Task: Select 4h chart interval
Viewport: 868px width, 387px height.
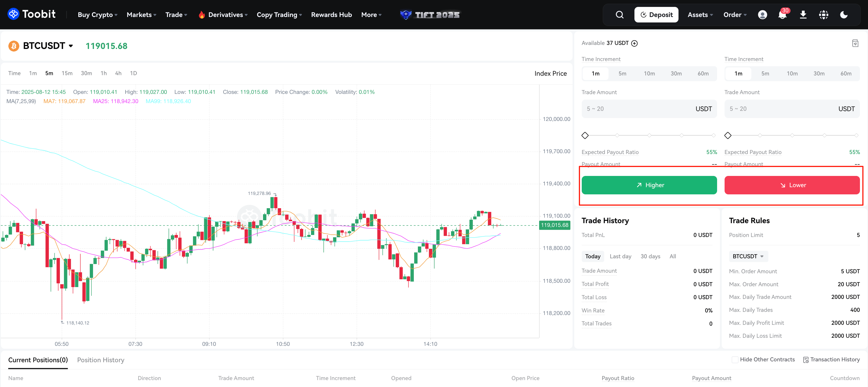Action: [118, 73]
